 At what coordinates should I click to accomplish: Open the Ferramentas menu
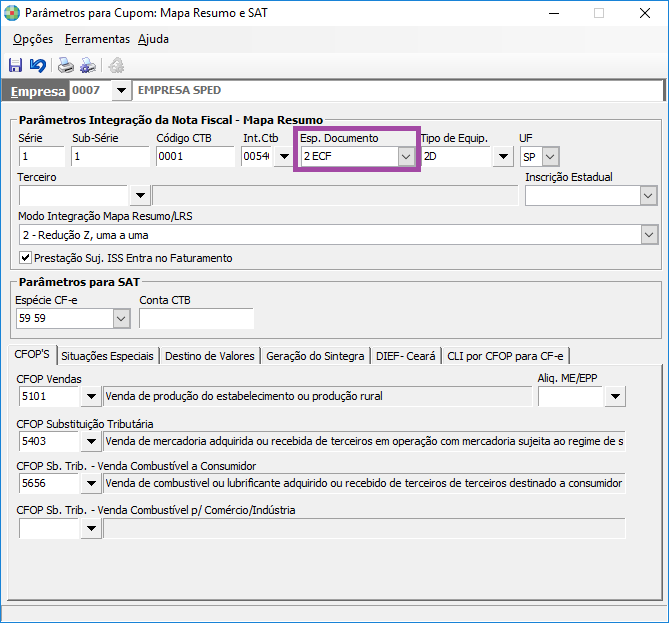(97, 39)
